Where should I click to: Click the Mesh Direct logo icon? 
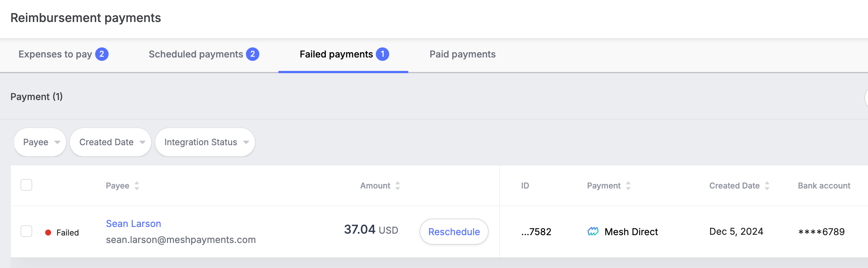click(593, 232)
